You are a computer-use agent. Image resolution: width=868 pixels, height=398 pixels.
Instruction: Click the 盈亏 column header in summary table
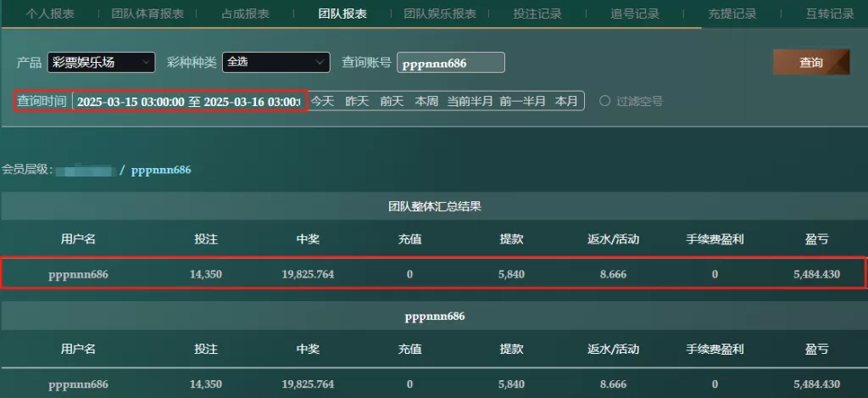pyautogui.click(x=817, y=239)
